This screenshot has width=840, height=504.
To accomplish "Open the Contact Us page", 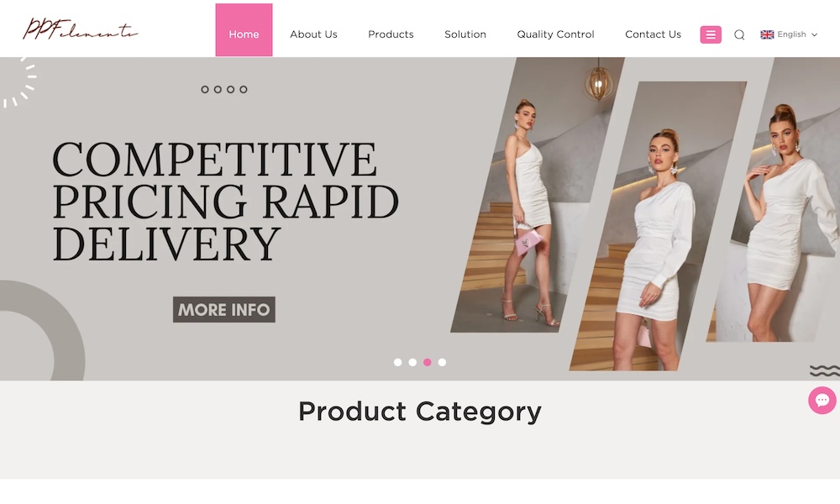I will tap(653, 34).
